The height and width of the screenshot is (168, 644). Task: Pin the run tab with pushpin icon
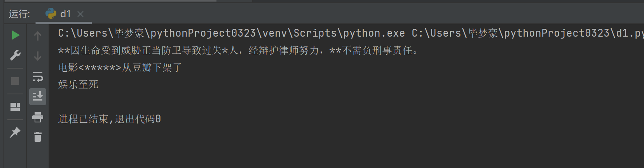click(x=15, y=133)
